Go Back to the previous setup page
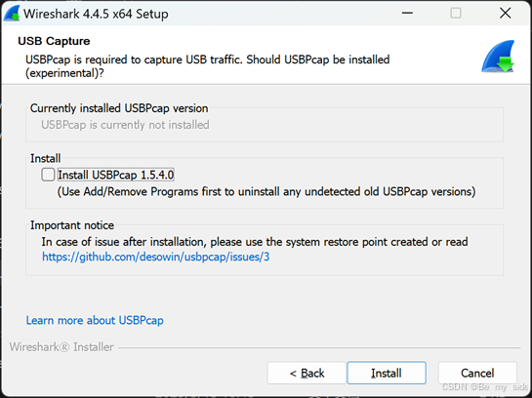Screen dimensions: 532x398 307,373
